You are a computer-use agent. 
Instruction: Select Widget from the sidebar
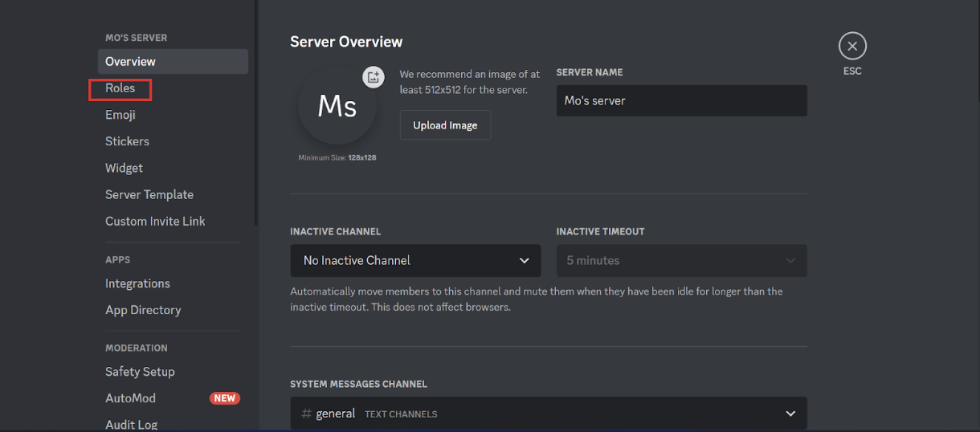[124, 168]
